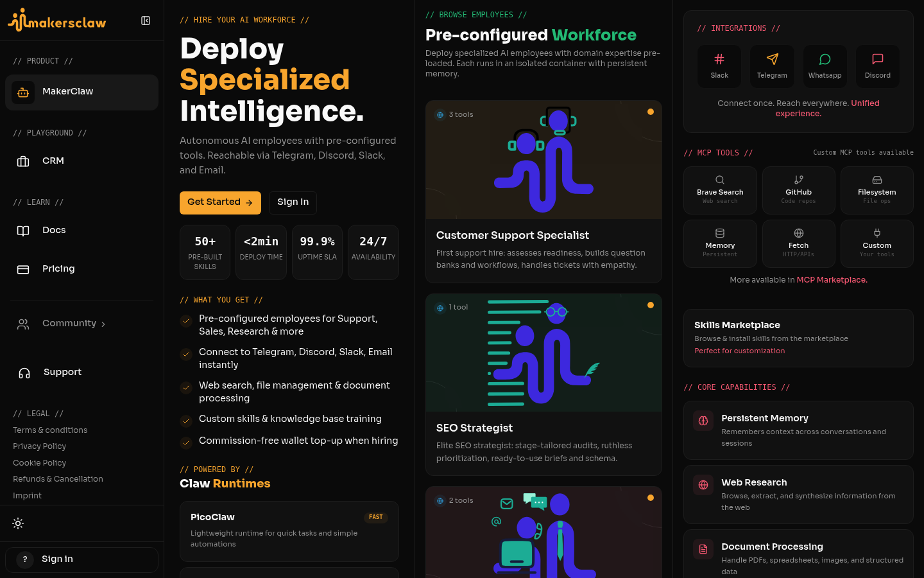Image resolution: width=924 pixels, height=578 pixels.
Task: Click the question mark help icon
Action: pyautogui.click(x=25, y=559)
